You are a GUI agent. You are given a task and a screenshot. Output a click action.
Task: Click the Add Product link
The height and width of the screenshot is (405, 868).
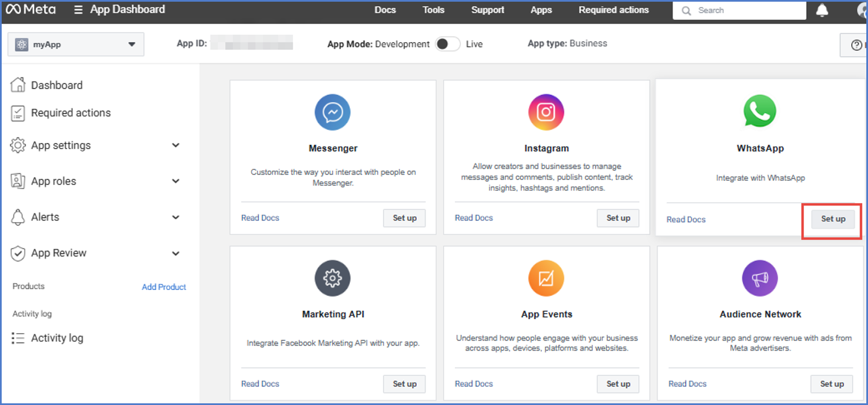(x=164, y=287)
